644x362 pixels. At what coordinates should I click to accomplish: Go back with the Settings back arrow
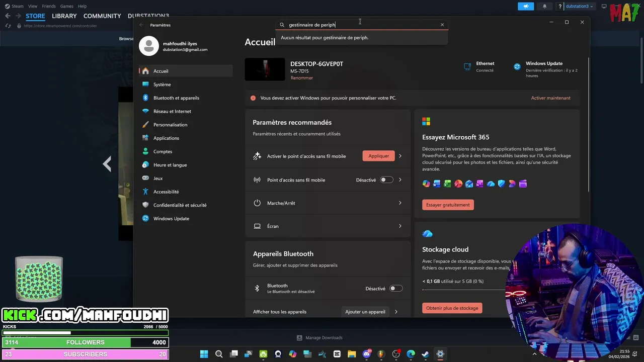point(141,25)
